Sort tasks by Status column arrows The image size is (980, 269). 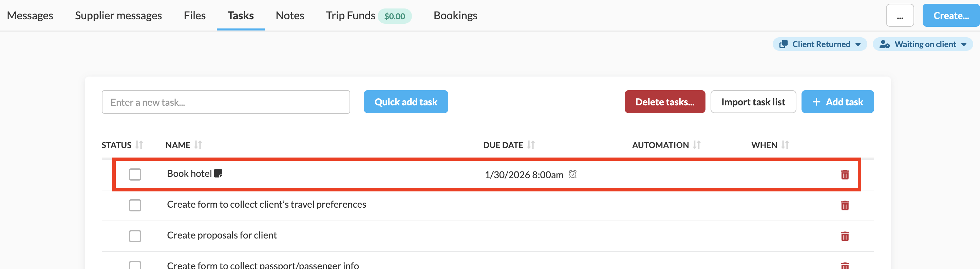pyautogui.click(x=139, y=145)
